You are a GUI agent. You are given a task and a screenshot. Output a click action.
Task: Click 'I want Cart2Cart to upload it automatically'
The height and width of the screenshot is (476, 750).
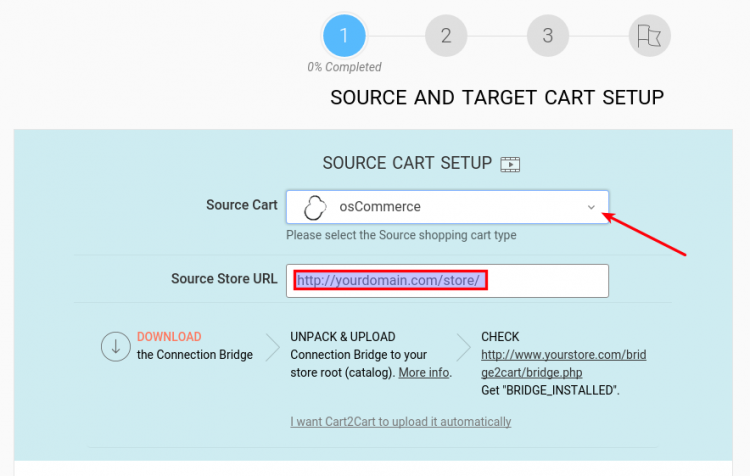click(x=400, y=421)
